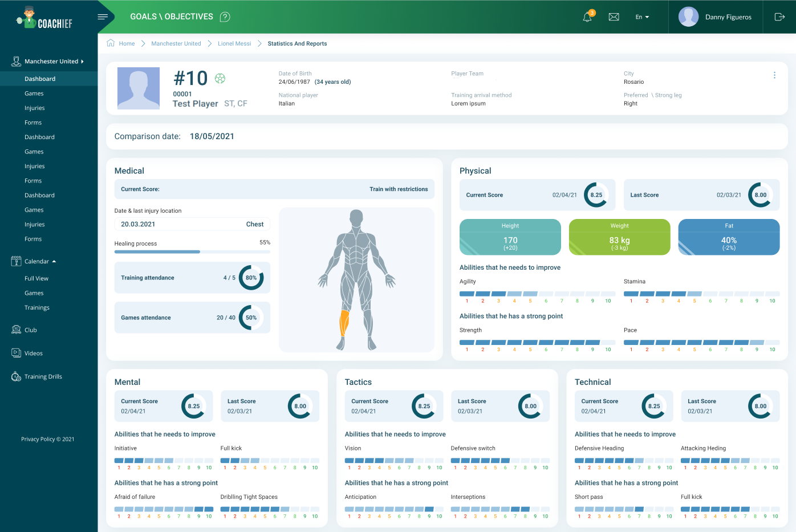
Task: Click the Home breadcrumb icon
Action: pos(111,43)
